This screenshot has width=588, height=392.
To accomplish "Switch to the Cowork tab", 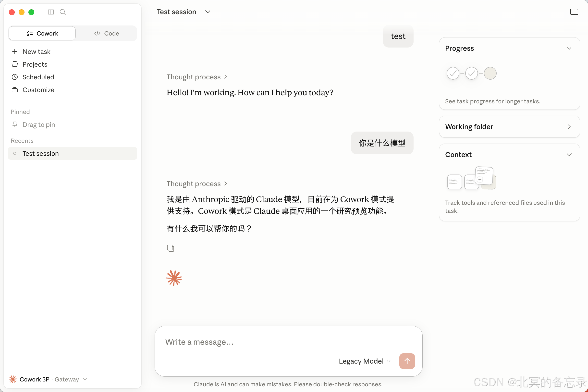I will [42, 33].
